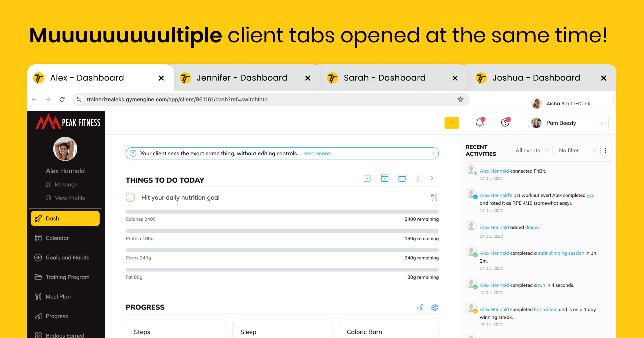Open the stair climbing session link
Viewport: 644px width, 338px height.
click(561, 253)
